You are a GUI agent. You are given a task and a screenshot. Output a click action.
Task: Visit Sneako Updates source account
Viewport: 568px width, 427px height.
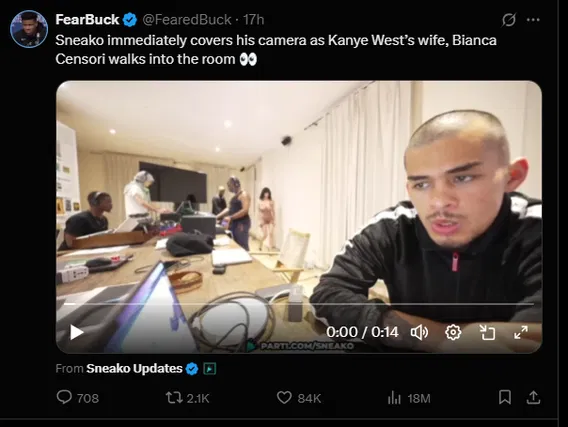tap(134, 368)
